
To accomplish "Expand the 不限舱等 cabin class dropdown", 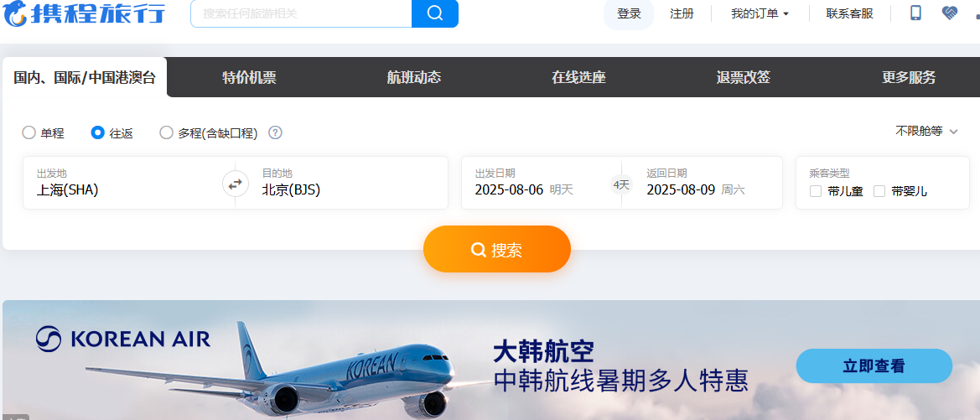I will pyautogui.click(x=926, y=132).
